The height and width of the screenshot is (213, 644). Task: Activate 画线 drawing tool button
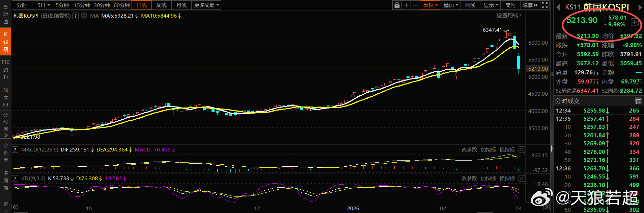click(470, 5)
